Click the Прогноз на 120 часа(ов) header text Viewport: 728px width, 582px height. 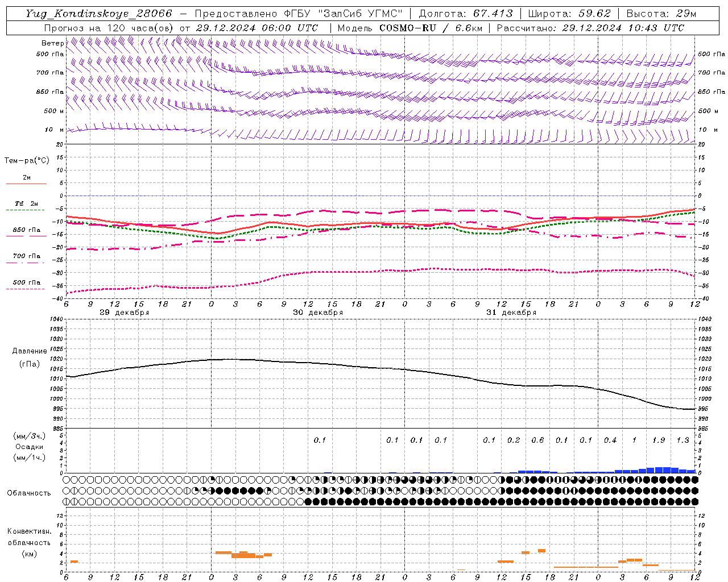pos(109,28)
